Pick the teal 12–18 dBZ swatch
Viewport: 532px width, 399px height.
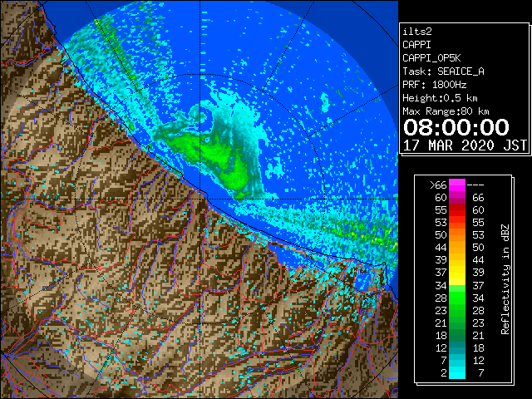(457, 347)
